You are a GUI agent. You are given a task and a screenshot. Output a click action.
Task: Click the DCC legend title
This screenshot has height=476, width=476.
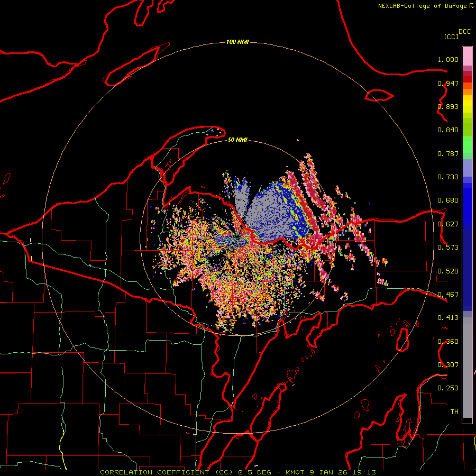pos(464,32)
